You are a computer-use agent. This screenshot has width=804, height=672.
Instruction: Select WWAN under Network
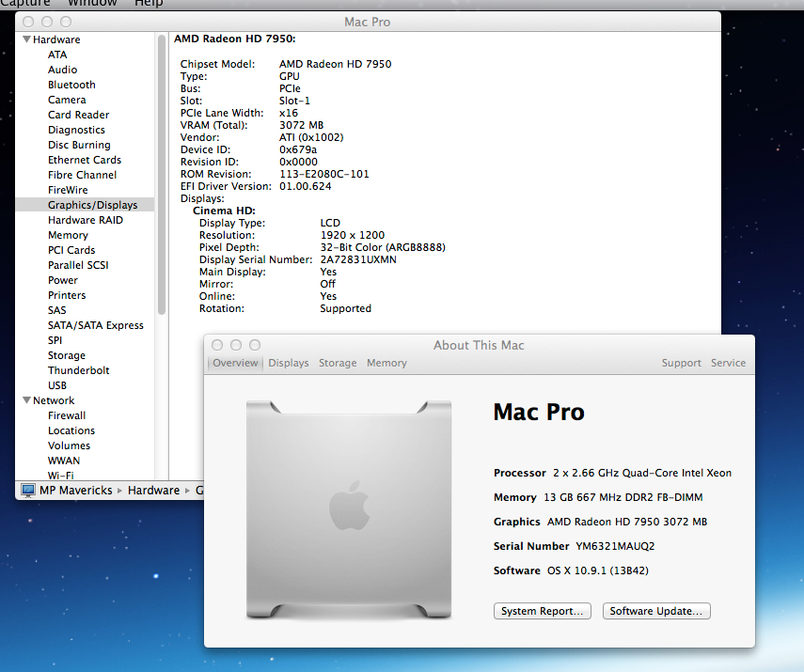pyautogui.click(x=64, y=461)
